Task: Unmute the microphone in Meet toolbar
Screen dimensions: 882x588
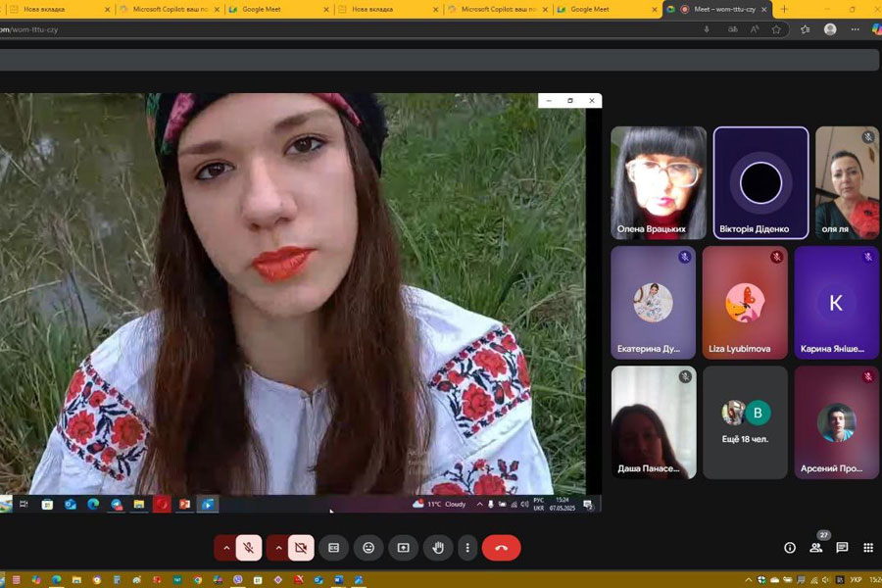Action: pyautogui.click(x=249, y=548)
